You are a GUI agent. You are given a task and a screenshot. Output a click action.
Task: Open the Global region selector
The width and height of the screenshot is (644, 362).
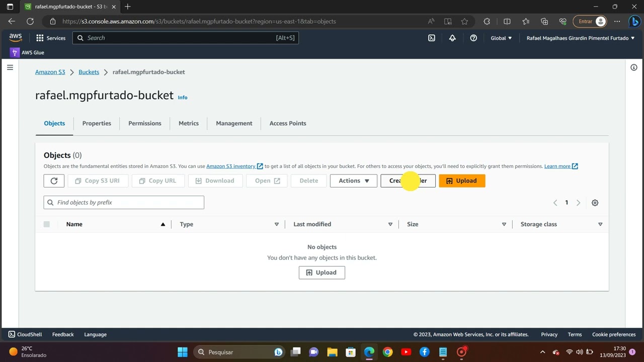pyautogui.click(x=501, y=38)
